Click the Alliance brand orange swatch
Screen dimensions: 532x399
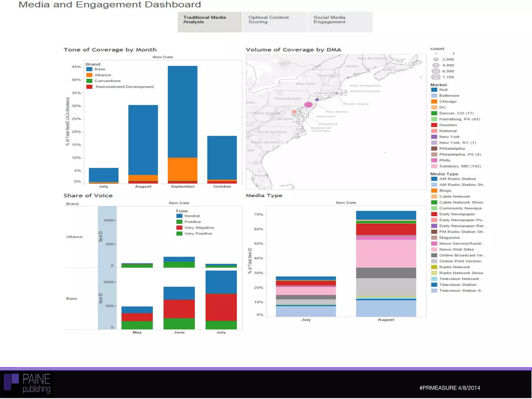[89, 75]
